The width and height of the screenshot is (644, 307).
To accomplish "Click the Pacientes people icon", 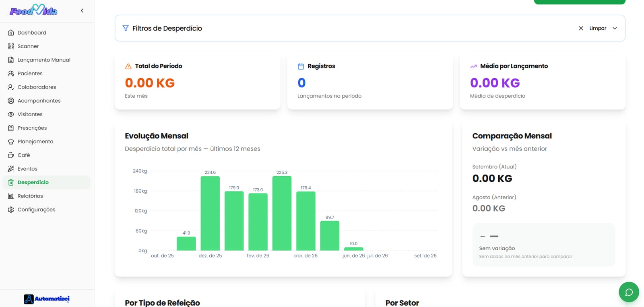I will point(11,74).
